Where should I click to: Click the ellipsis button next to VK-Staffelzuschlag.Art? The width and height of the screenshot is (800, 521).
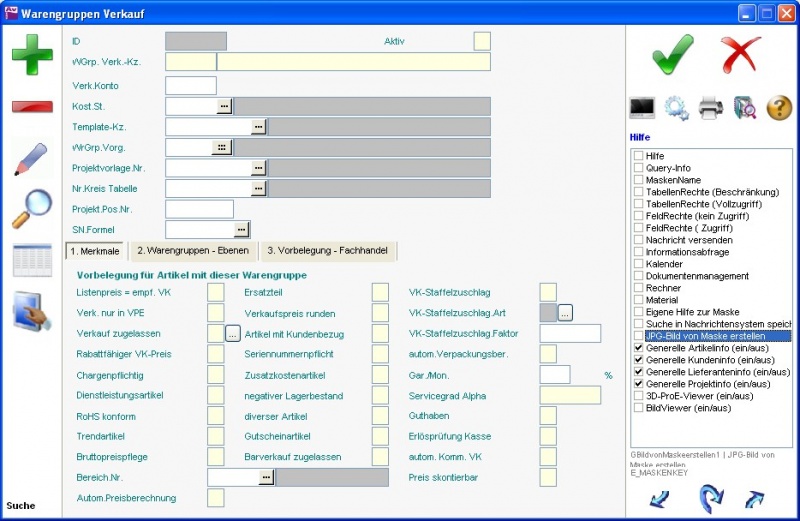(565, 313)
